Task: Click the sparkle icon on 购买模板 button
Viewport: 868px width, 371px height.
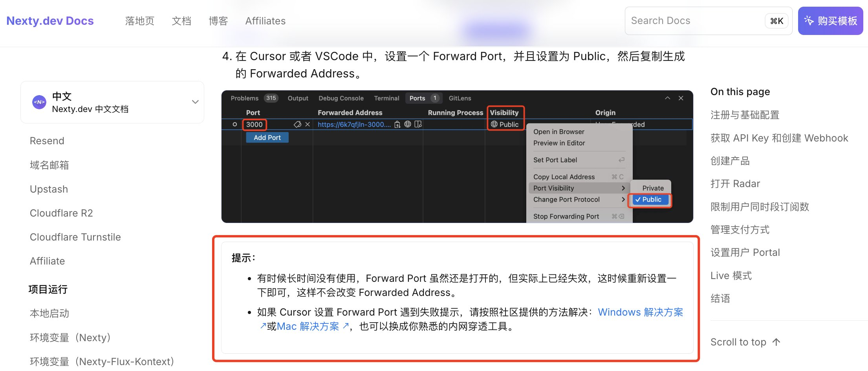Action: pyautogui.click(x=809, y=20)
